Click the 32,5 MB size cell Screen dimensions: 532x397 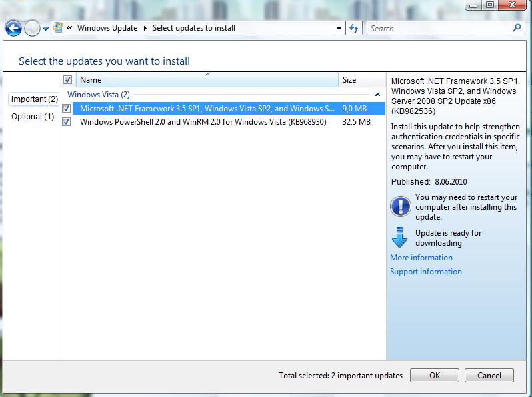pos(356,122)
